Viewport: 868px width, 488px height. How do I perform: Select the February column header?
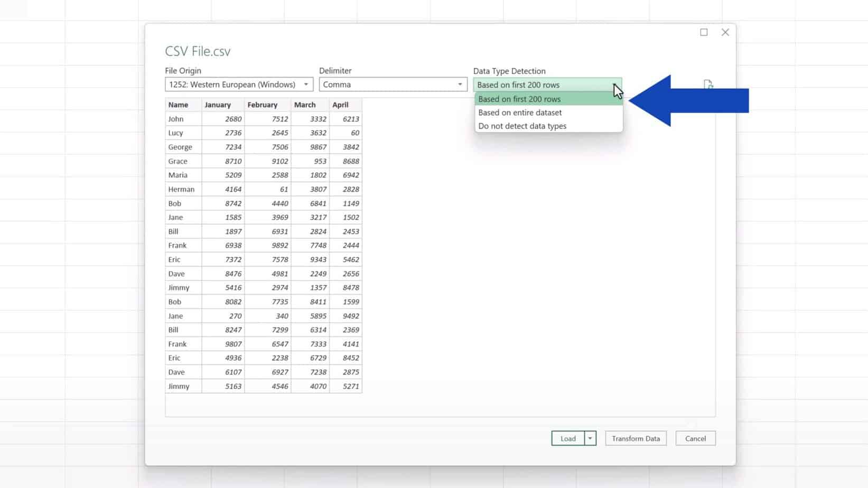click(263, 105)
